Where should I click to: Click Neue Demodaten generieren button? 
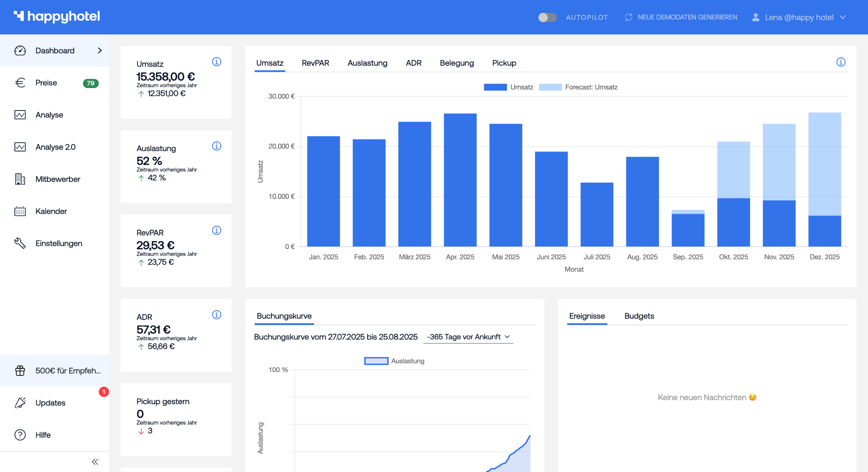[x=681, y=17]
